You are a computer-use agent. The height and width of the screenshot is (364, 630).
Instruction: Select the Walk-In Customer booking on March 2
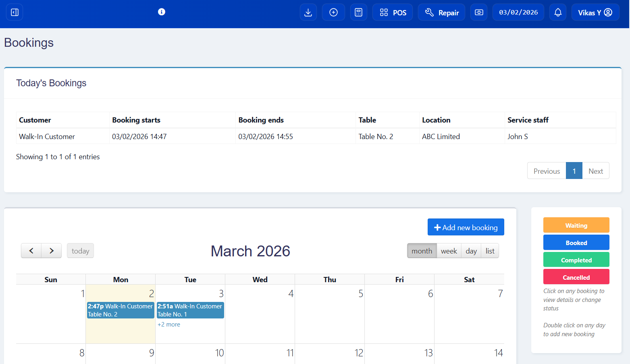(121, 310)
